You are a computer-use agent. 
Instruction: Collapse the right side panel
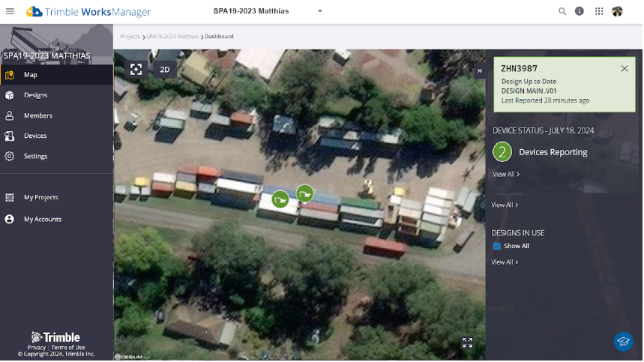pos(480,71)
